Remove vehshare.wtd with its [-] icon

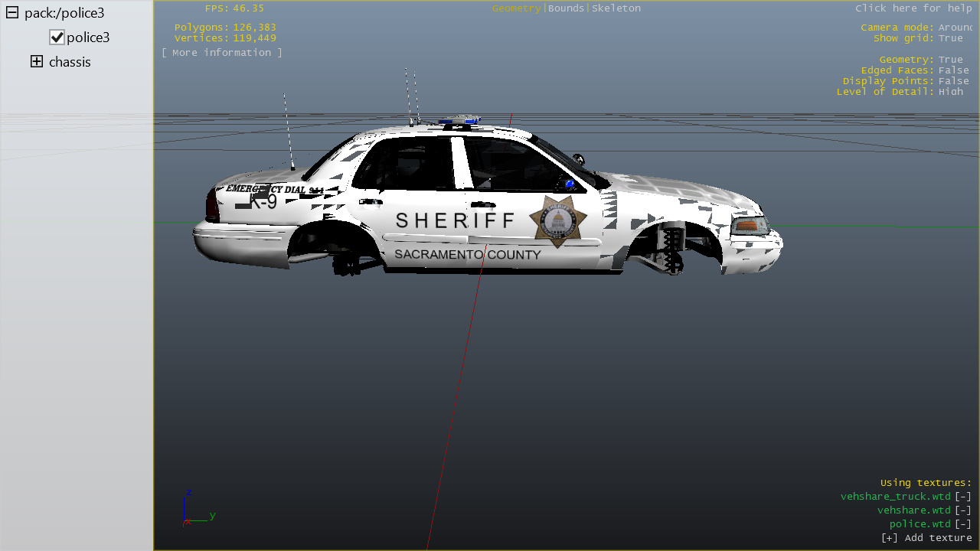(x=962, y=510)
